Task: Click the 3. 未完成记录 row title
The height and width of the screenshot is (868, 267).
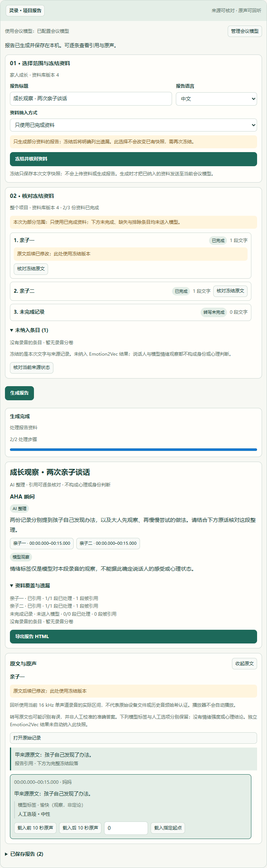Action: click(x=29, y=312)
